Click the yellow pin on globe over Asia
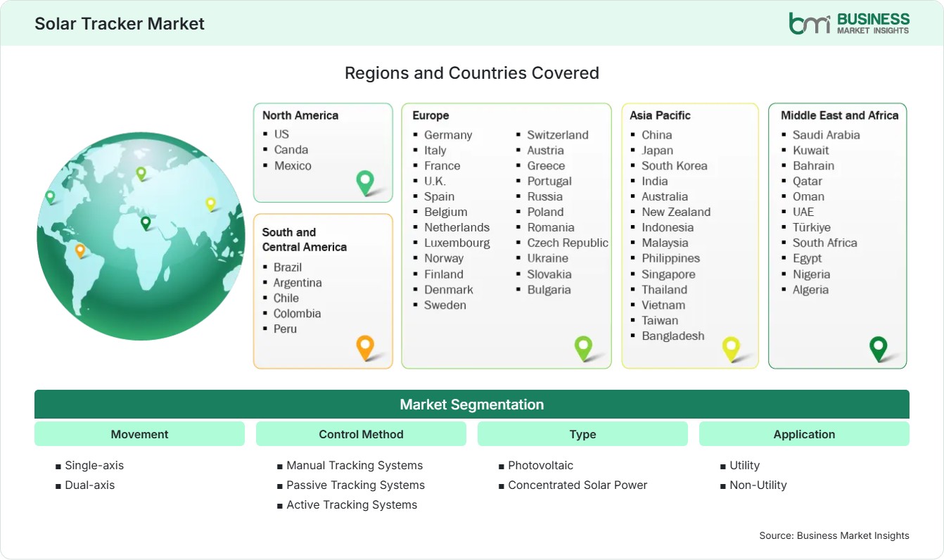The height and width of the screenshot is (560, 944). [210, 204]
